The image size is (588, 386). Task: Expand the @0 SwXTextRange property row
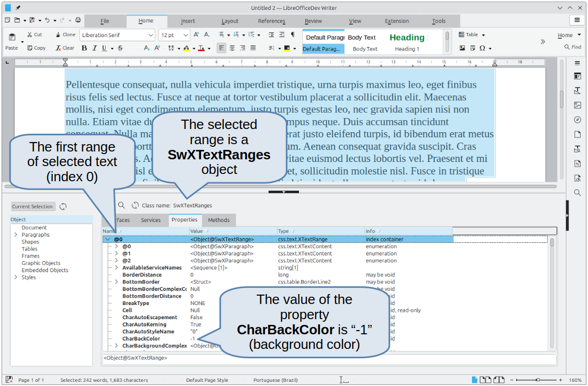(108, 240)
